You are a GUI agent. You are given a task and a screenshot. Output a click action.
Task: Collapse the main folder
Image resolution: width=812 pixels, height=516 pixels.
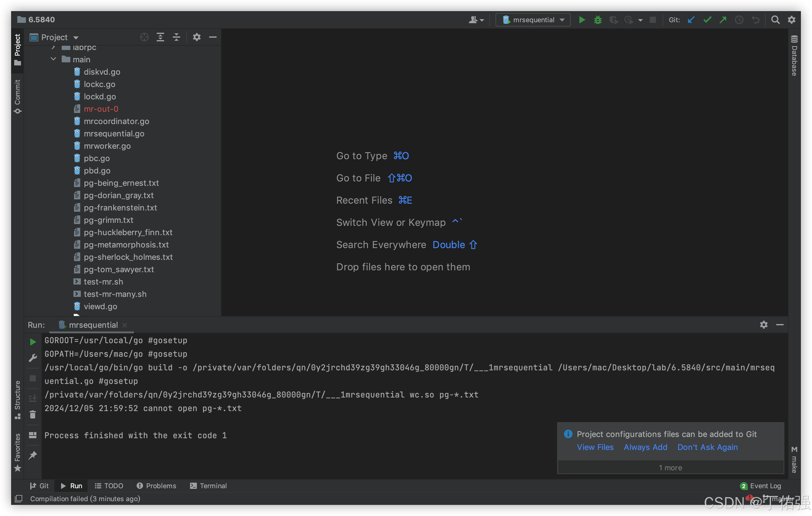pos(53,59)
